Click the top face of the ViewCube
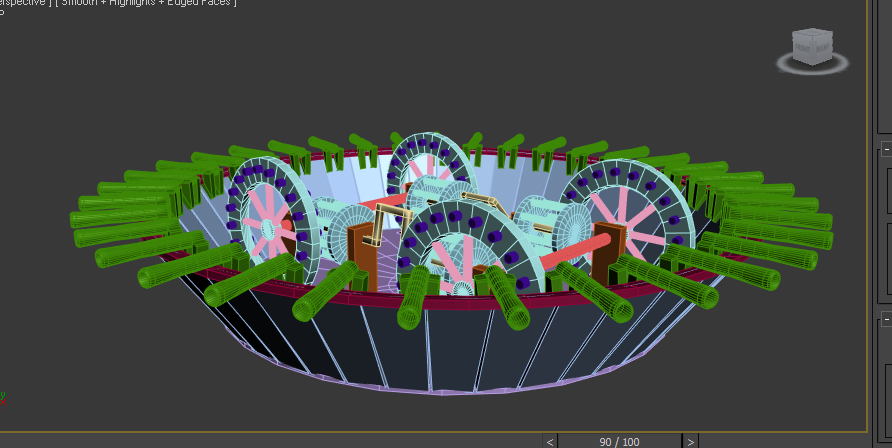The width and height of the screenshot is (892, 448). coord(812,36)
